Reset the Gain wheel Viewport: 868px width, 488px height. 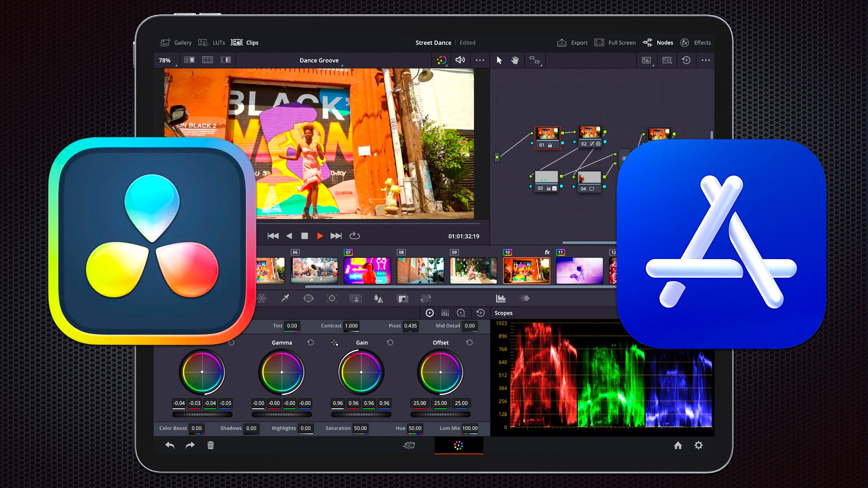tap(390, 343)
